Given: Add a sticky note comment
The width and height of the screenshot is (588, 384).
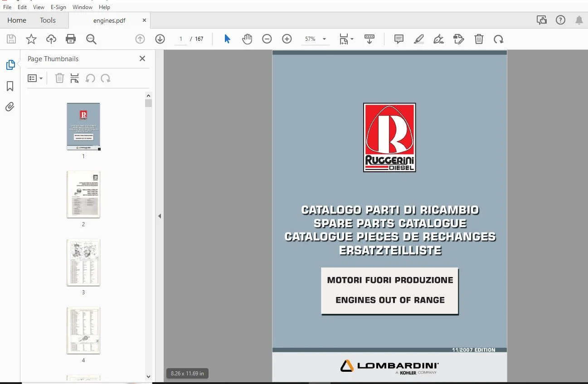Looking at the screenshot, I should click(x=399, y=39).
